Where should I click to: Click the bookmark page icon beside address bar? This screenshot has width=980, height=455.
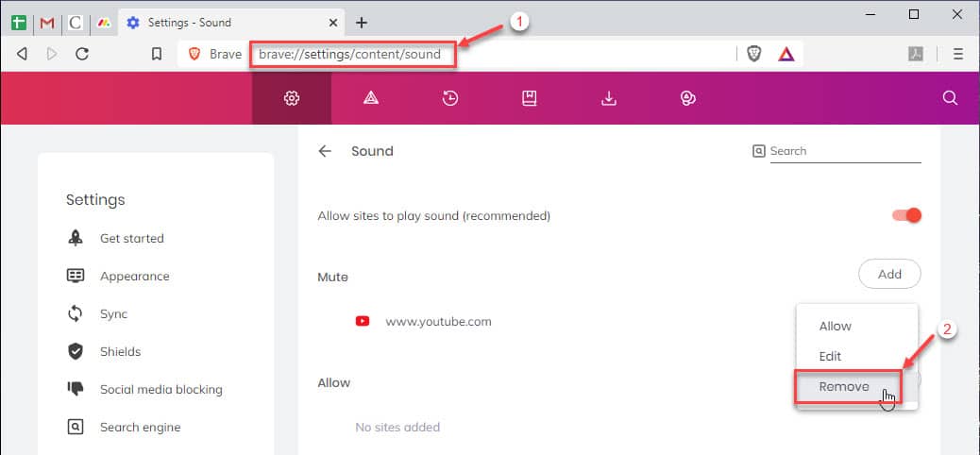pyautogui.click(x=157, y=55)
